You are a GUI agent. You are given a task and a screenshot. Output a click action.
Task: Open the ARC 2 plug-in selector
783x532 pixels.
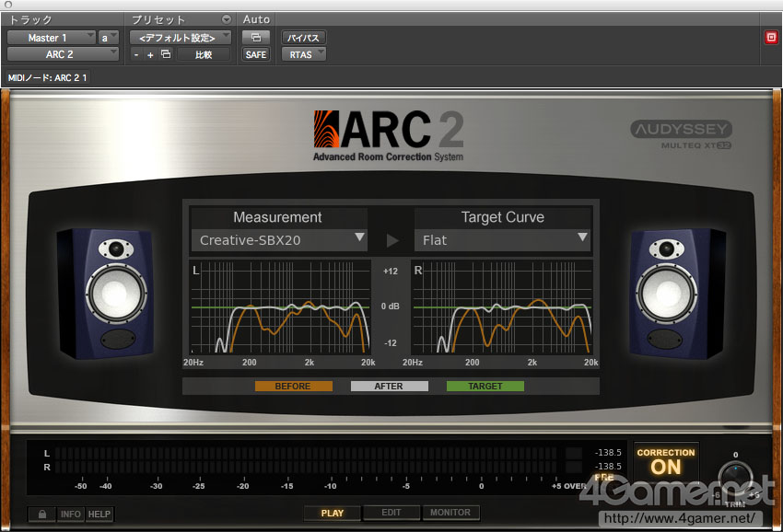pos(63,54)
